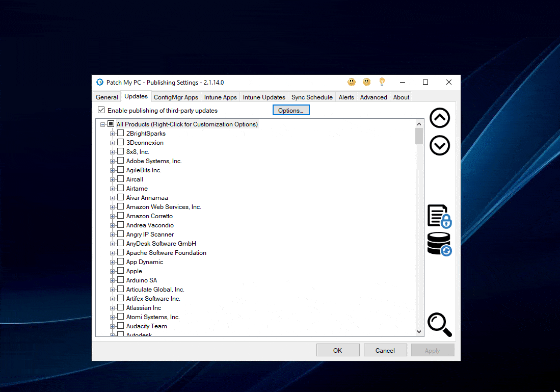560x392 pixels.
Task: Click the lightbulb idea icon
Action: pyautogui.click(x=382, y=82)
